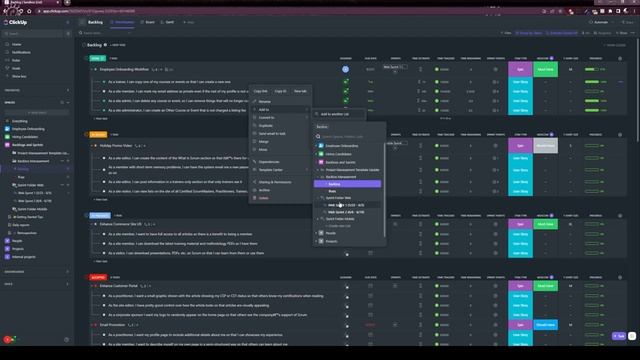Choose Archive in the context menu
Viewport: 640px width, 360px height.
click(264, 190)
